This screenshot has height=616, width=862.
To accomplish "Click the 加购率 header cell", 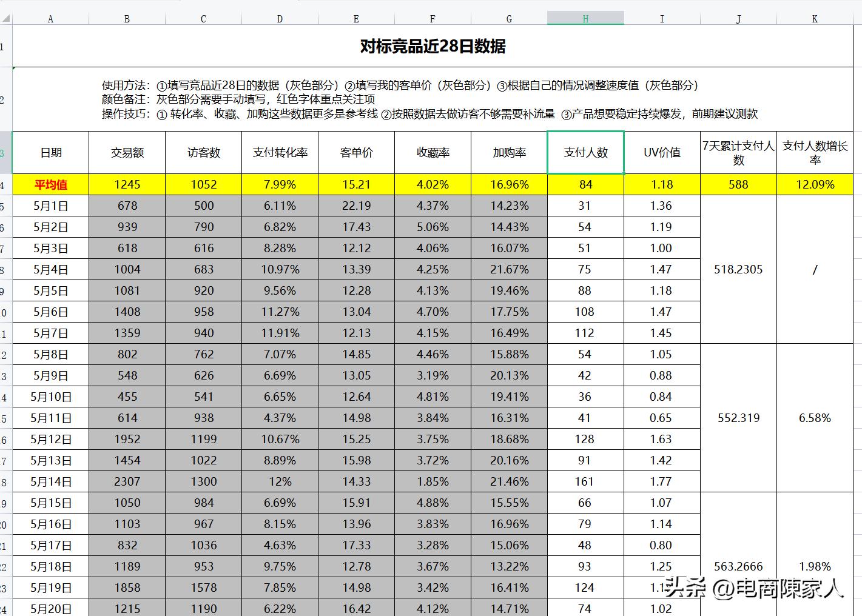I will click(x=508, y=153).
